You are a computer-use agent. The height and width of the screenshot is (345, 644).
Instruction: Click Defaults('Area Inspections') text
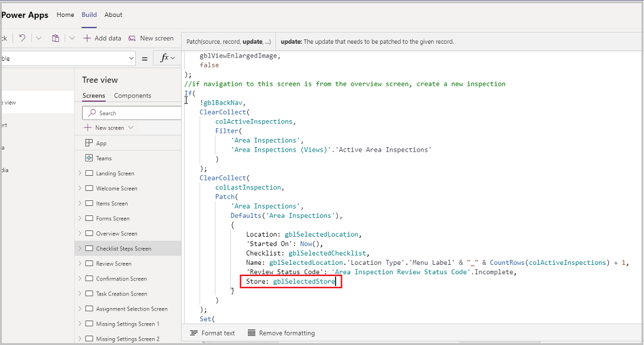(286, 215)
